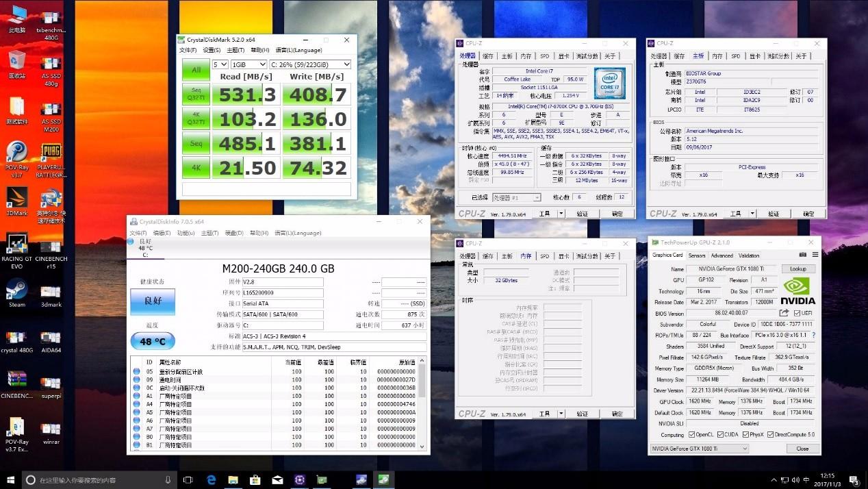Screen dimensions: 868x489
Task: Toggle the CUDA checkbox in GPU-Z
Action: click(722, 434)
